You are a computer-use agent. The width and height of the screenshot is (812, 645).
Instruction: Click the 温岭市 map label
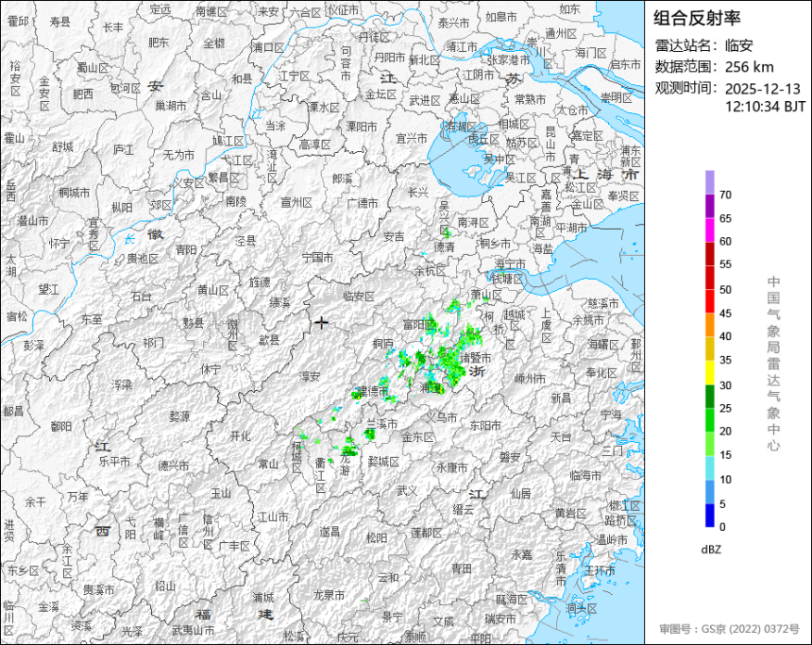click(x=612, y=540)
